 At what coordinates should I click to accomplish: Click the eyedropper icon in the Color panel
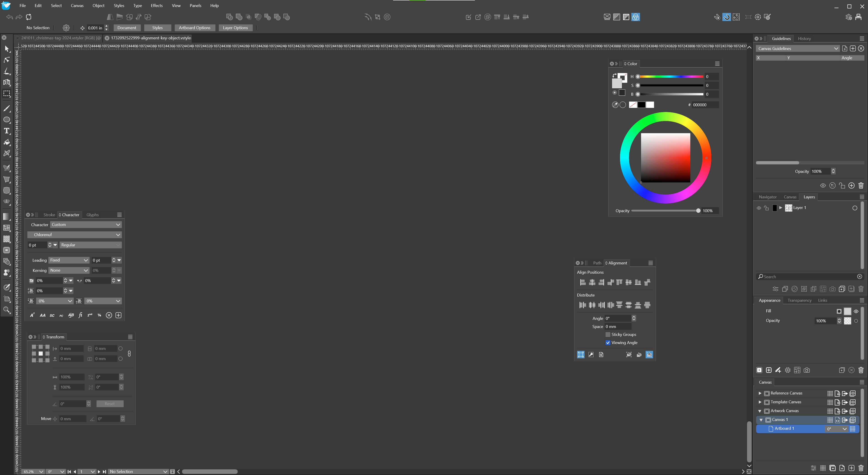(615, 105)
